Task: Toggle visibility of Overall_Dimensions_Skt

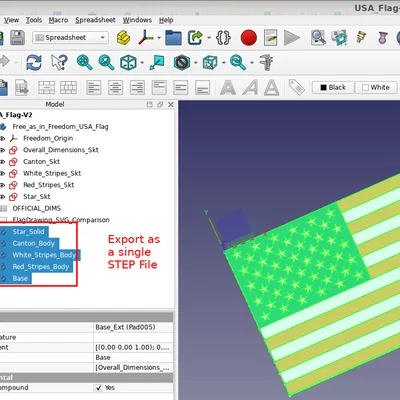Action: [x=2, y=150]
